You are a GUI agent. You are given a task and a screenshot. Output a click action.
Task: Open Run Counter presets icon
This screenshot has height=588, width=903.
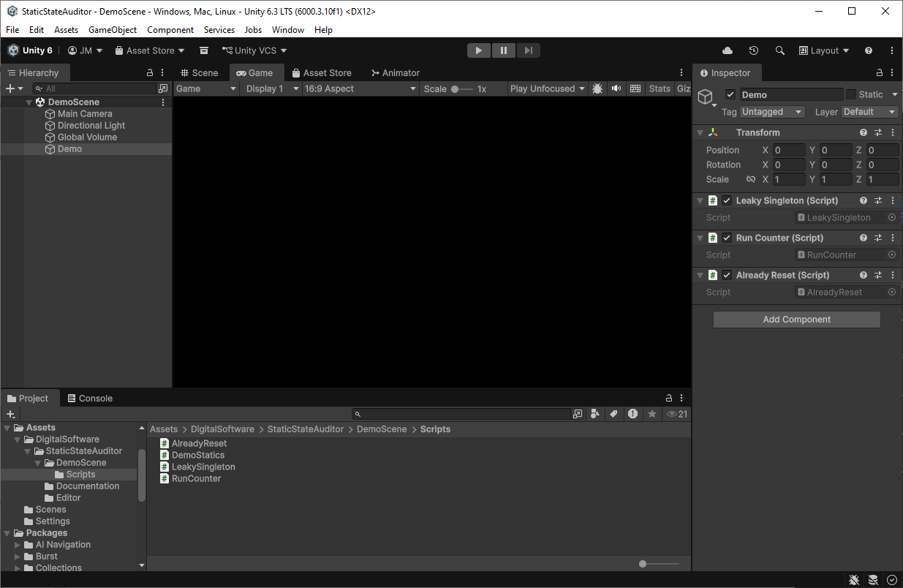coord(878,238)
